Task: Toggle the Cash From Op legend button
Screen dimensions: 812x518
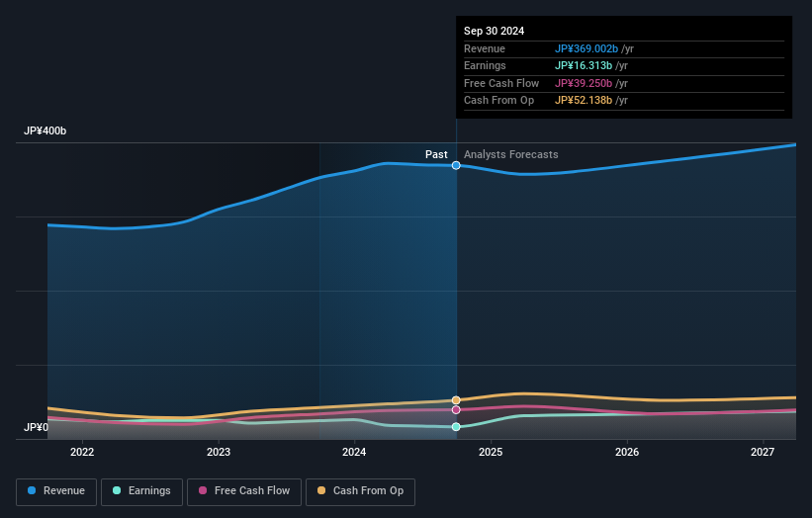Action: click(x=360, y=491)
